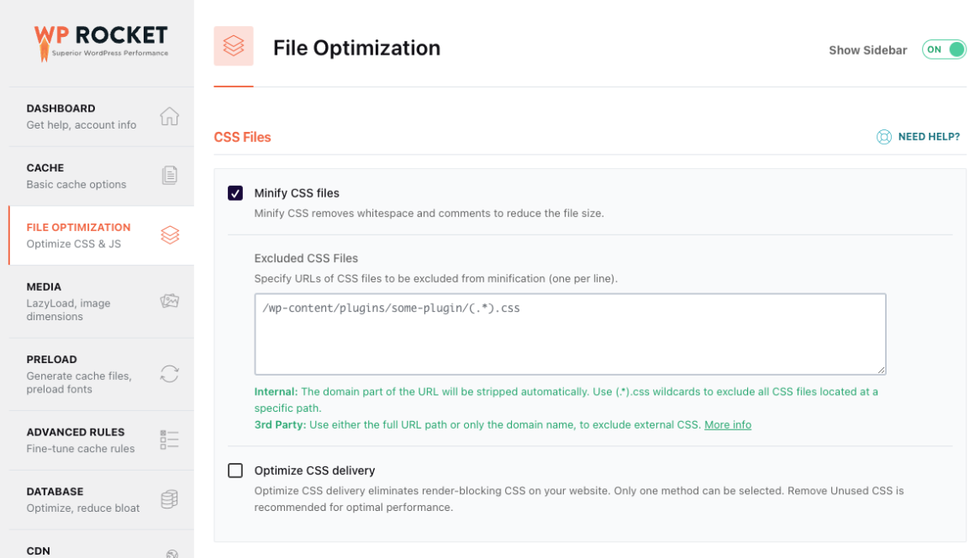
Task: Enable the Optimize CSS delivery checkbox
Action: (x=235, y=471)
